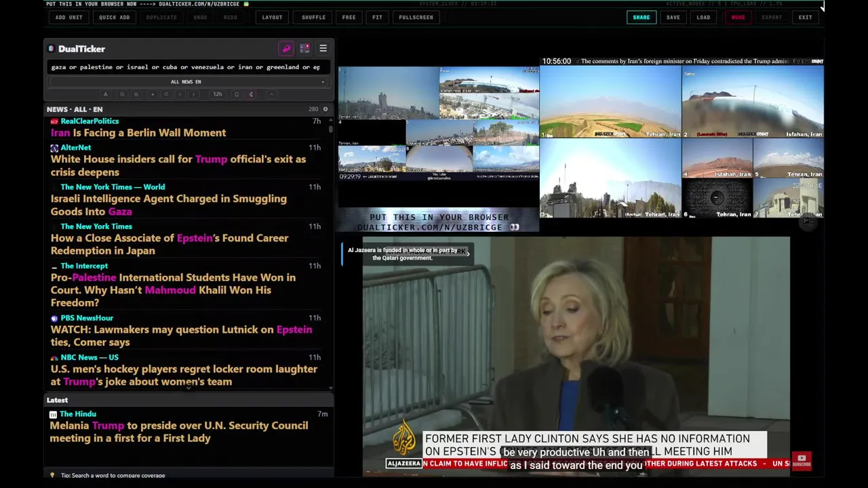Screen dimensions: 868x488
Task: Switch to FULLSCREEN mode
Action: 416,18
